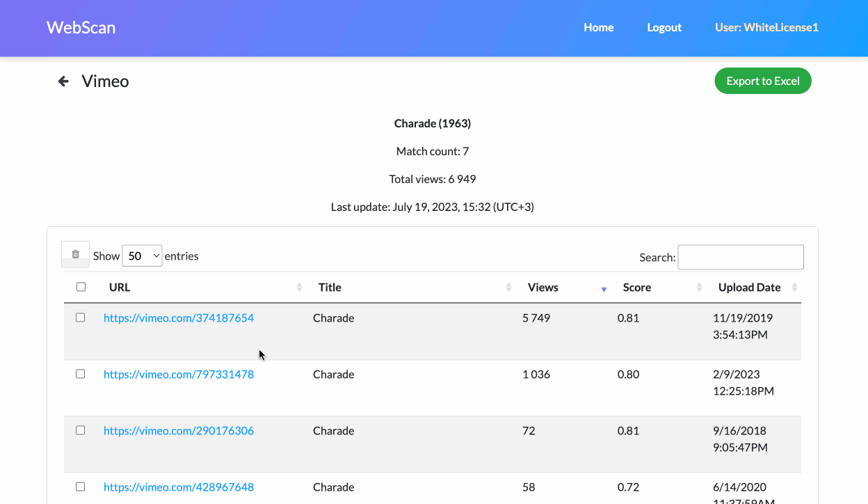Click the WebScan brand logo
868x504 pixels.
click(81, 27)
